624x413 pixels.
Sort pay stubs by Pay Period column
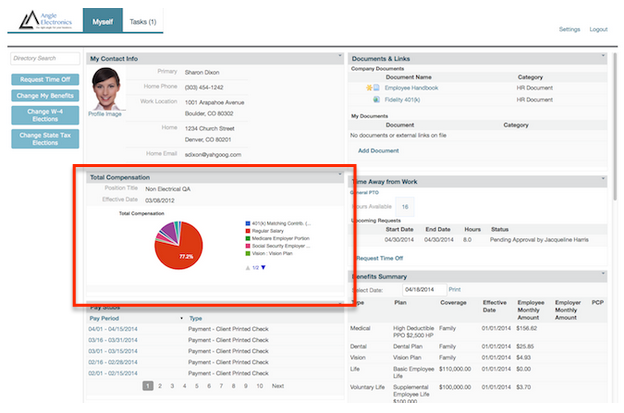[x=110, y=317]
